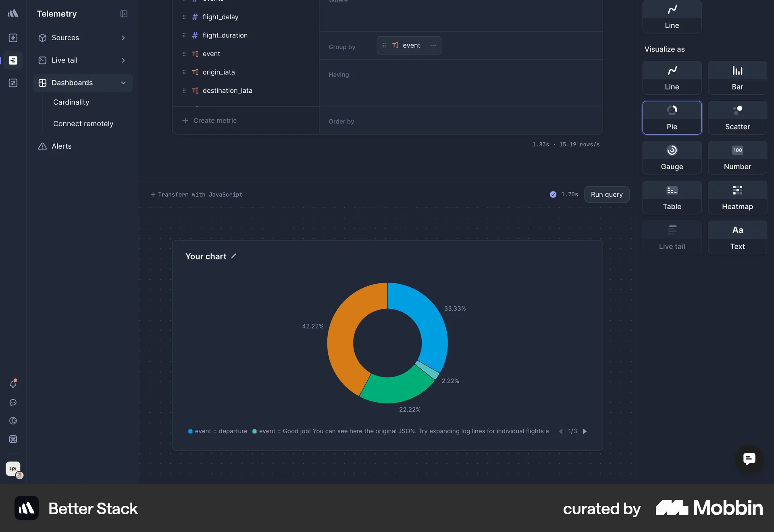Collapse the Dashboards section chevron
The width and height of the screenshot is (774, 532).
pos(123,83)
